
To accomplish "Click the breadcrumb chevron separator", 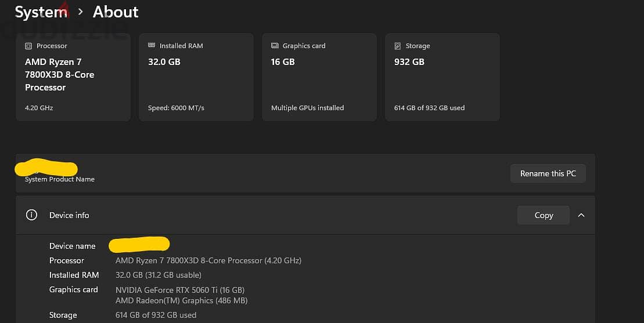I will [x=81, y=12].
